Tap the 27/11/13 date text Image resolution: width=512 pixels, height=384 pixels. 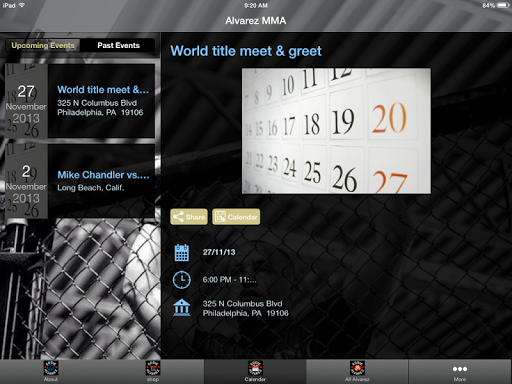pyautogui.click(x=219, y=252)
